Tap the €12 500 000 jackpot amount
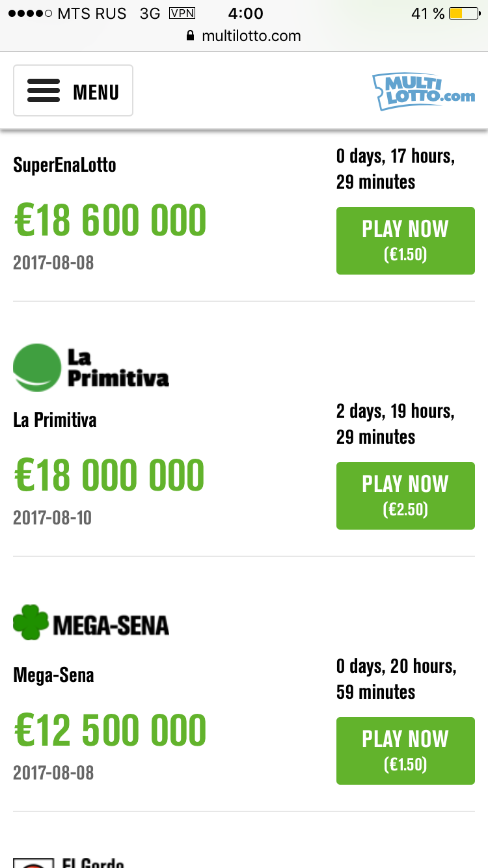Image resolution: width=488 pixels, height=868 pixels. coord(110,731)
